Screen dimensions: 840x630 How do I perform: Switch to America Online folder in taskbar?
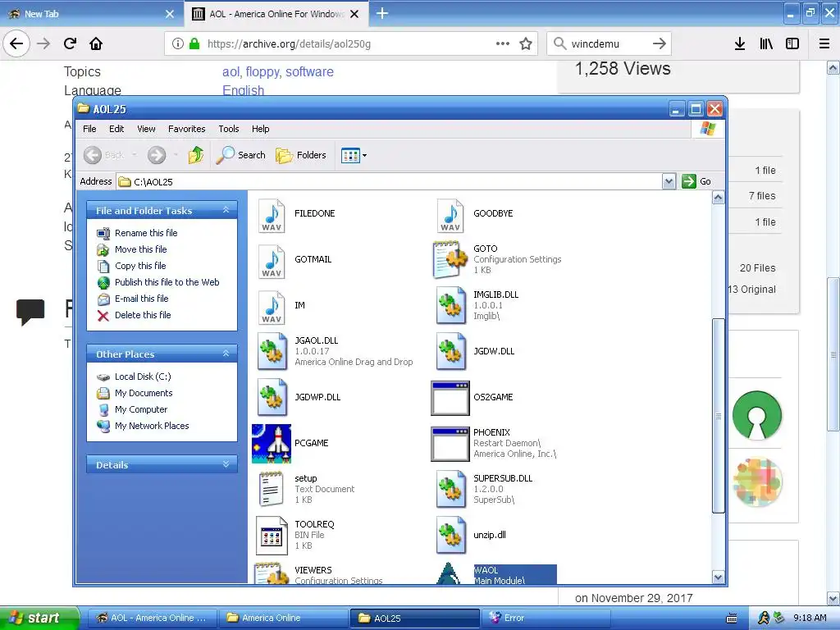click(x=283, y=619)
